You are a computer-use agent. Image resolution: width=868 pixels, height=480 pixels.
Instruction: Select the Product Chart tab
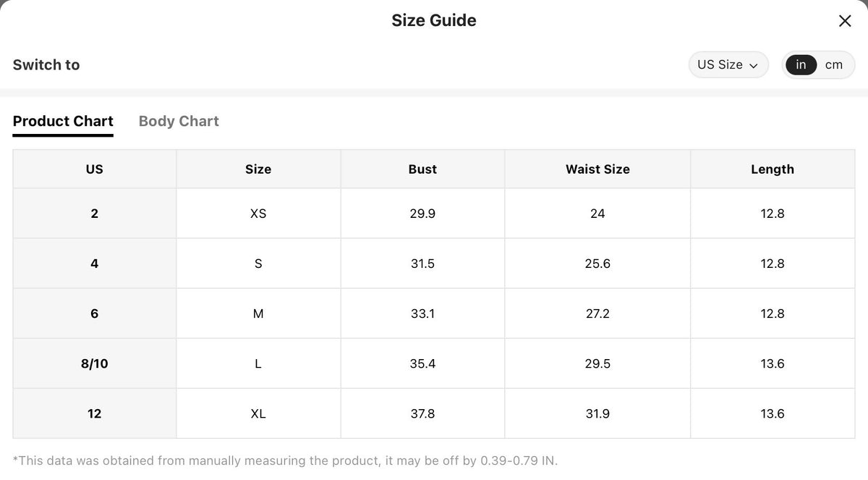coord(63,121)
